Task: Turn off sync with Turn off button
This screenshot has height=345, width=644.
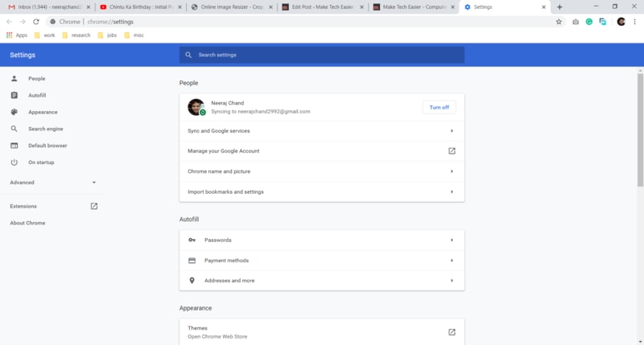Action: (439, 108)
